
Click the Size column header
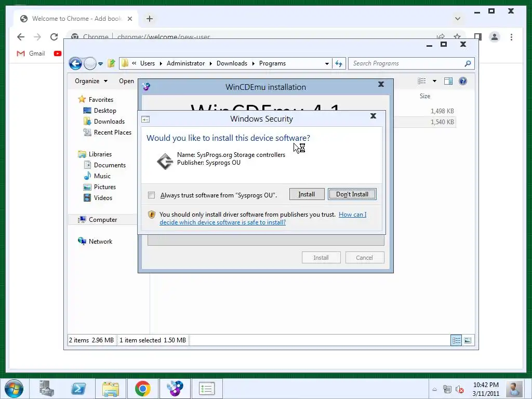coord(425,96)
